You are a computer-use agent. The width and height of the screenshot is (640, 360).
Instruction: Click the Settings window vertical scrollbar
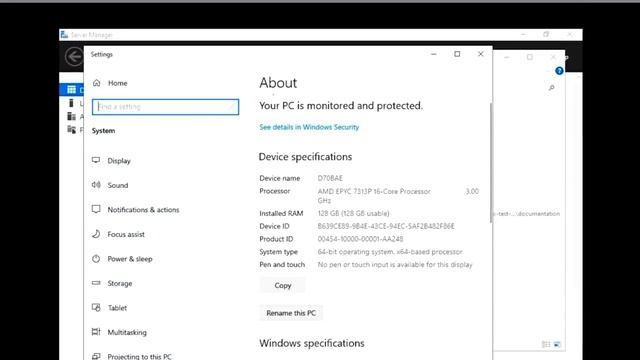point(490,162)
